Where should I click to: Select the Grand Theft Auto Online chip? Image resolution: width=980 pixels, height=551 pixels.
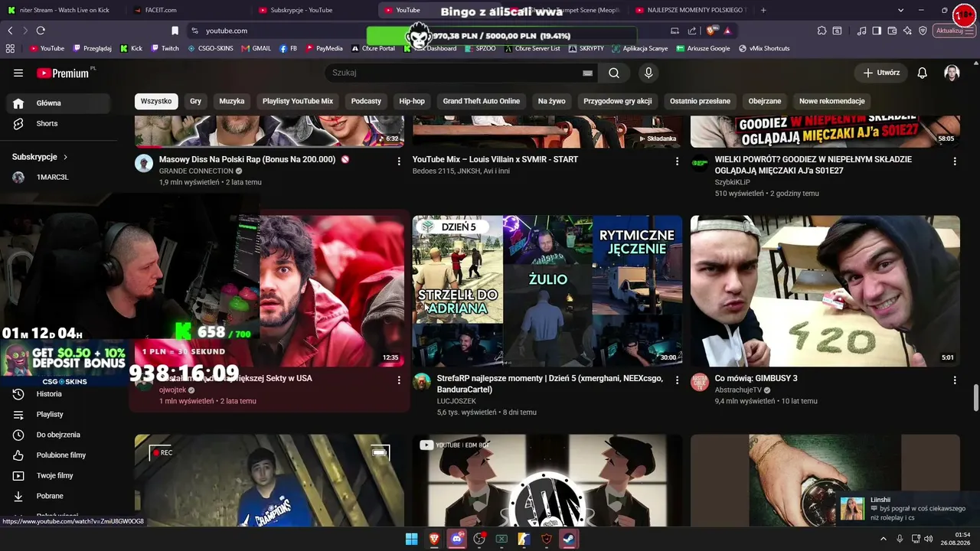(x=482, y=101)
